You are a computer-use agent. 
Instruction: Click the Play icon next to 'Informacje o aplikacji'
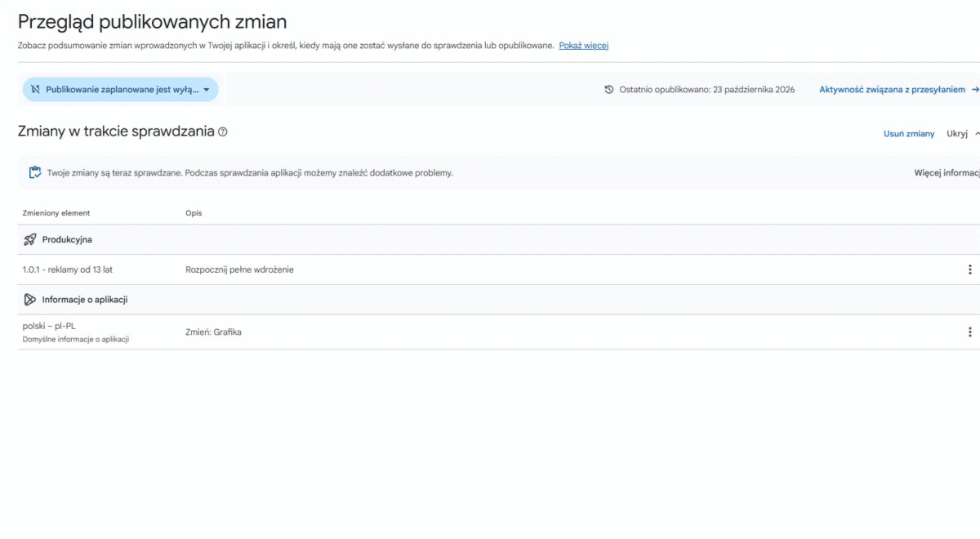pos(30,300)
